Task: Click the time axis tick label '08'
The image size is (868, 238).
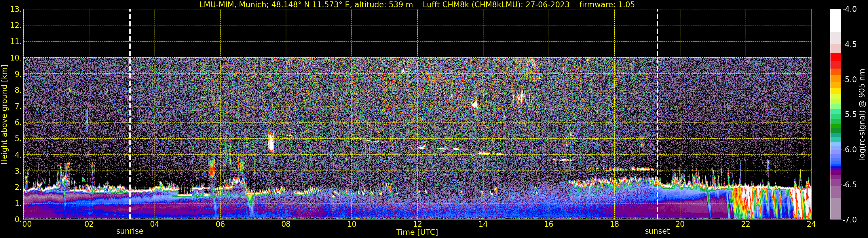Action: 286,224
